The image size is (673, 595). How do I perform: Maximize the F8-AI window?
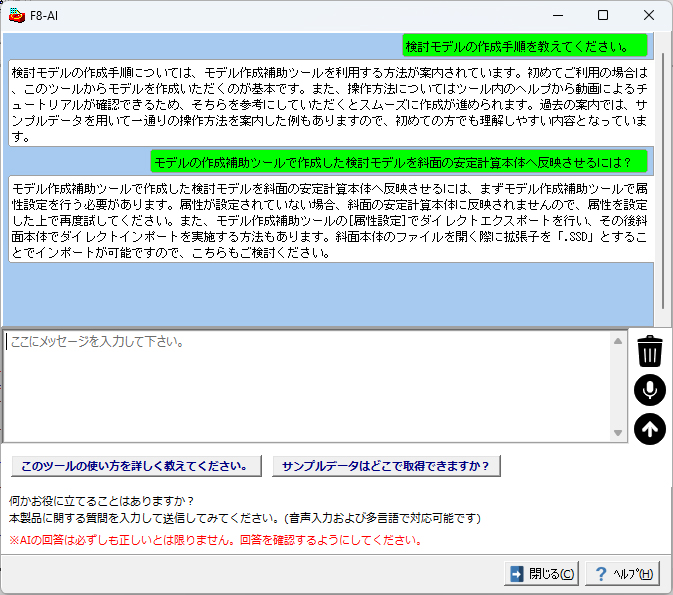point(602,15)
